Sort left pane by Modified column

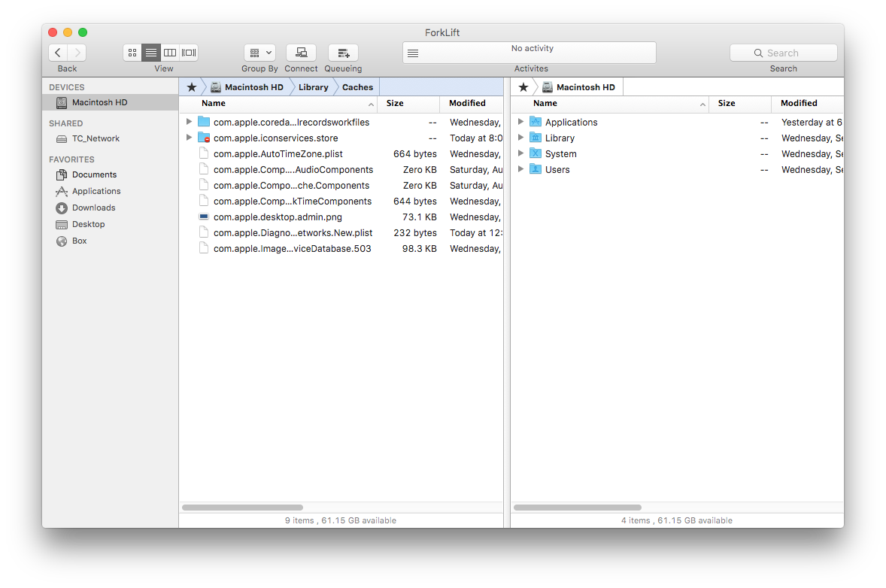click(472, 103)
